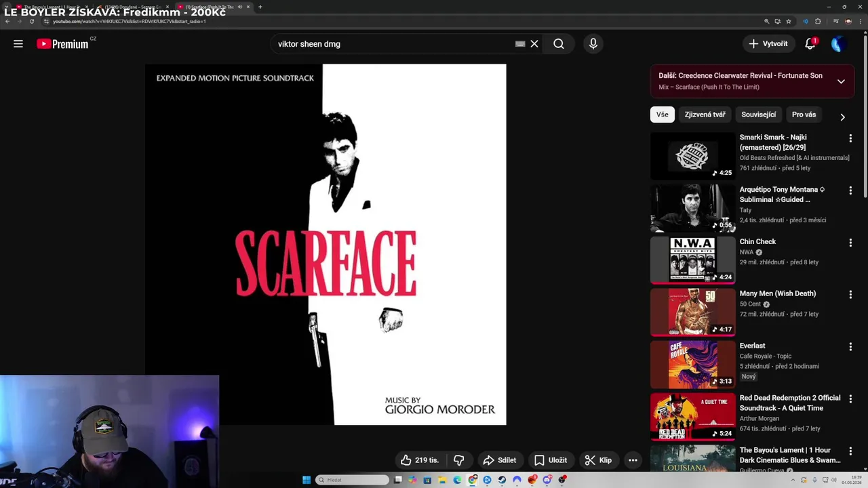The image size is (868, 488).
Task: Open the notifications bell
Action: [810, 43]
